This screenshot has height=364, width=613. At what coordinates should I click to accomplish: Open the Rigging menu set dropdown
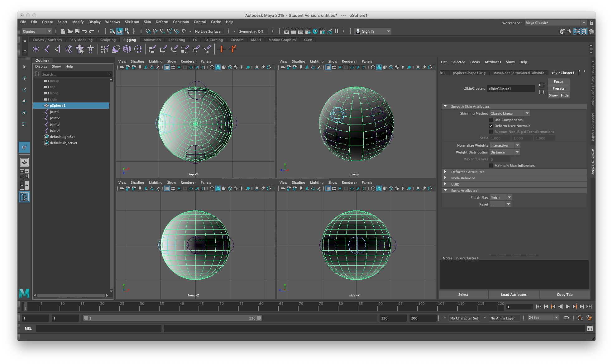point(37,31)
